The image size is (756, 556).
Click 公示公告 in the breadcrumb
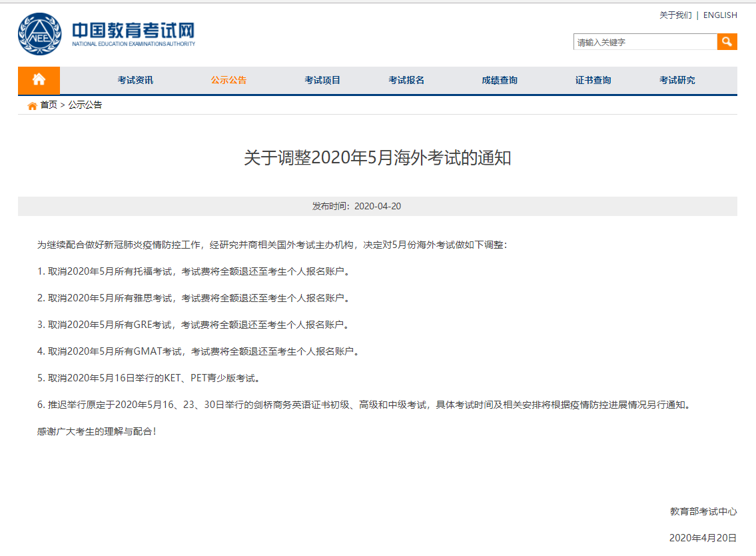point(85,105)
